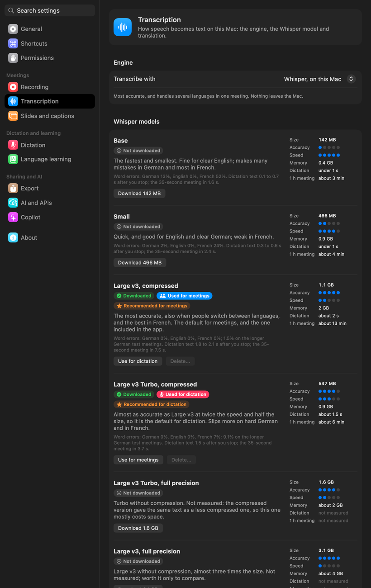
Task: Click the 'Base' model title
Action: tap(121, 141)
